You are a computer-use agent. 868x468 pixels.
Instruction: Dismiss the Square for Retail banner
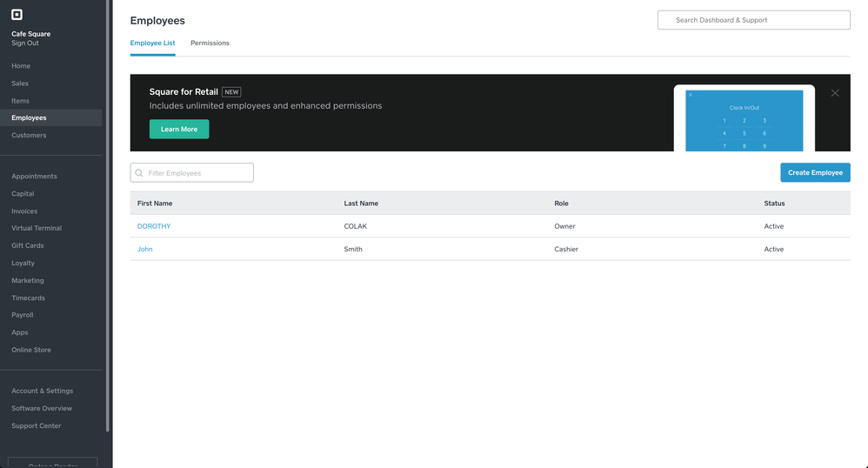(835, 93)
